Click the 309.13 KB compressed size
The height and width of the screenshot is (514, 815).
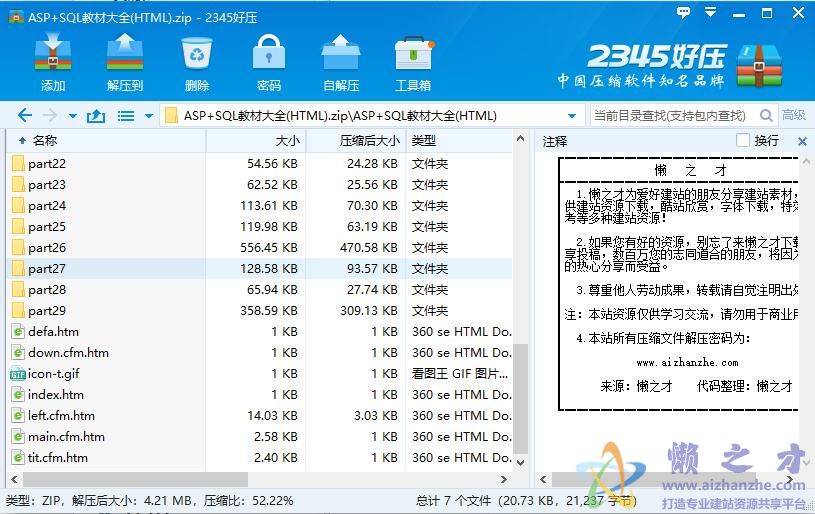[369, 311]
